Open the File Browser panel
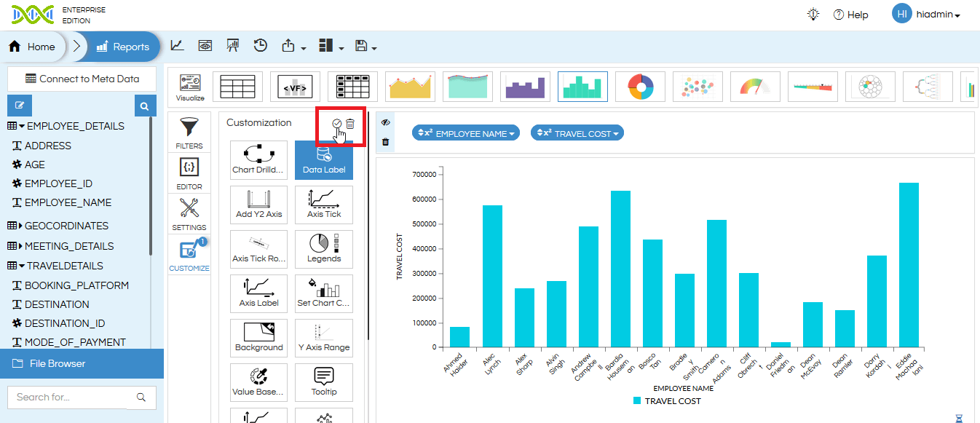 tap(82, 363)
